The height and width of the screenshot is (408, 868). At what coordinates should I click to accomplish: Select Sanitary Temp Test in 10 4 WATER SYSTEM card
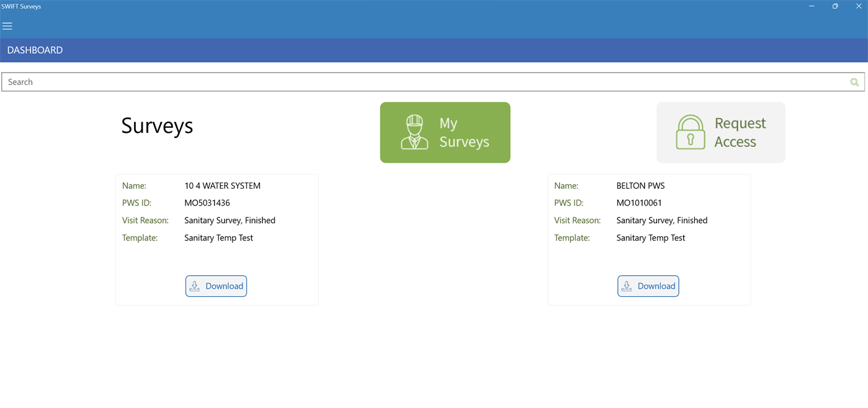coord(218,238)
